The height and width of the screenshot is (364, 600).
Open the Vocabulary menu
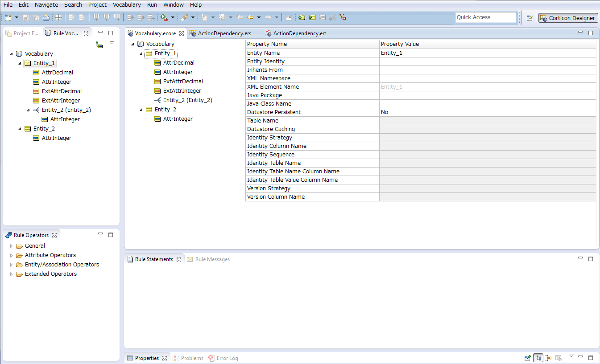click(x=126, y=4)
